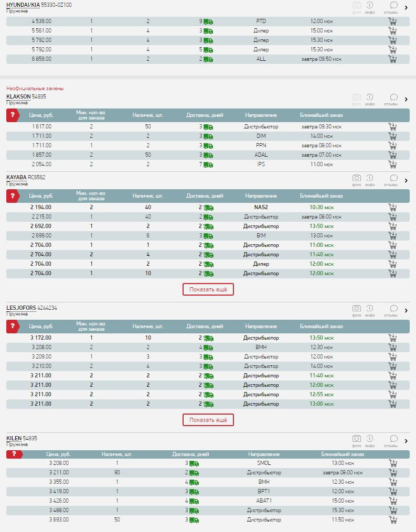Expand KLAKSON 54935 details chevron

coord(406,99)
